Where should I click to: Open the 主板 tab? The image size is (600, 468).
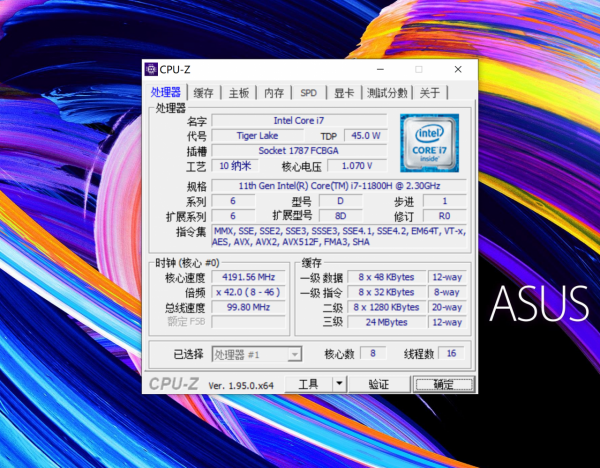tap(238, 93)
